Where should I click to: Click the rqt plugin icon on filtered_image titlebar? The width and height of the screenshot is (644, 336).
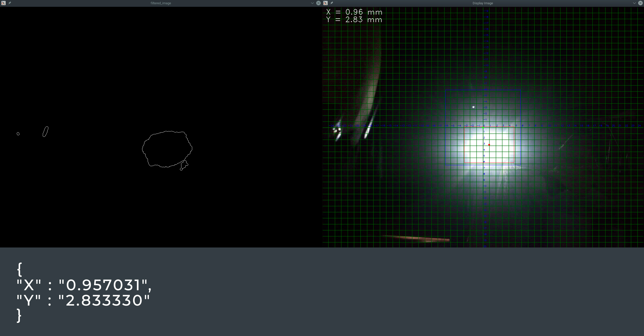tap(3, 3)
